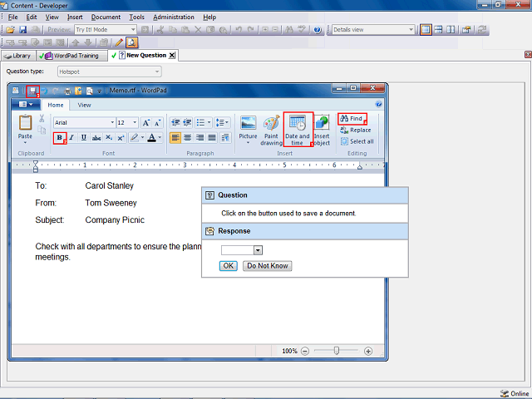
Task: Open the Preview mode dropdown showing Try It! Mode
Action: 106,30
